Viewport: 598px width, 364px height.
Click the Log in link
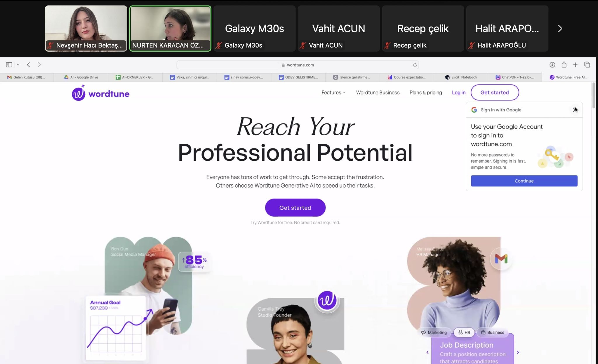[x=459, y=92]
